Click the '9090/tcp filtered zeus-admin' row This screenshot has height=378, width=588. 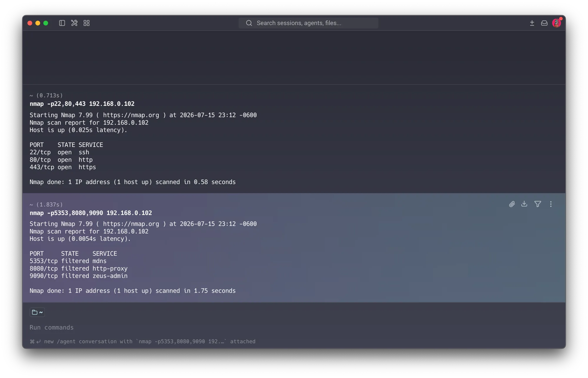pos(78,276)
